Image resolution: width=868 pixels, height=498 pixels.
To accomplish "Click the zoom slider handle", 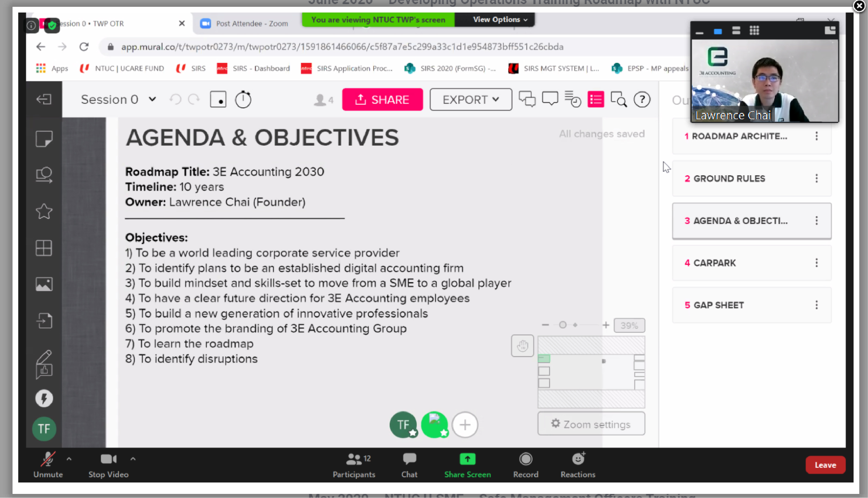I will pyautogui.click(x=563, y=325).
